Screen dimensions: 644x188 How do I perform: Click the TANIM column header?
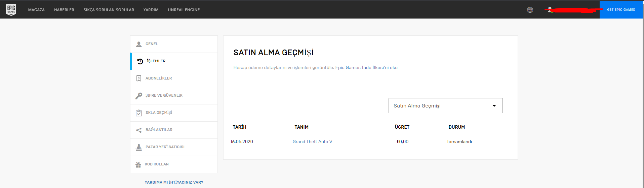tap(301, 127)
